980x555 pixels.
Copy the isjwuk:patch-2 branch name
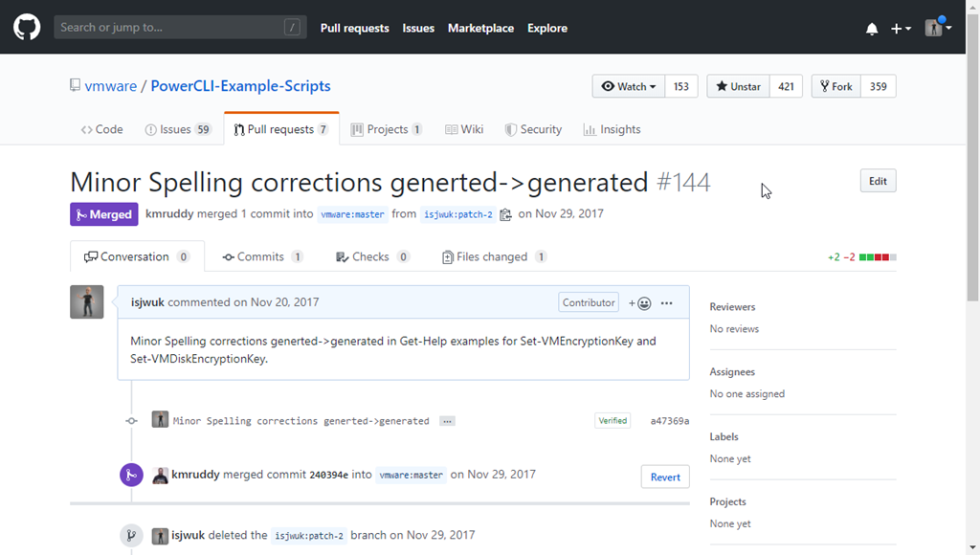coord(505,214)
